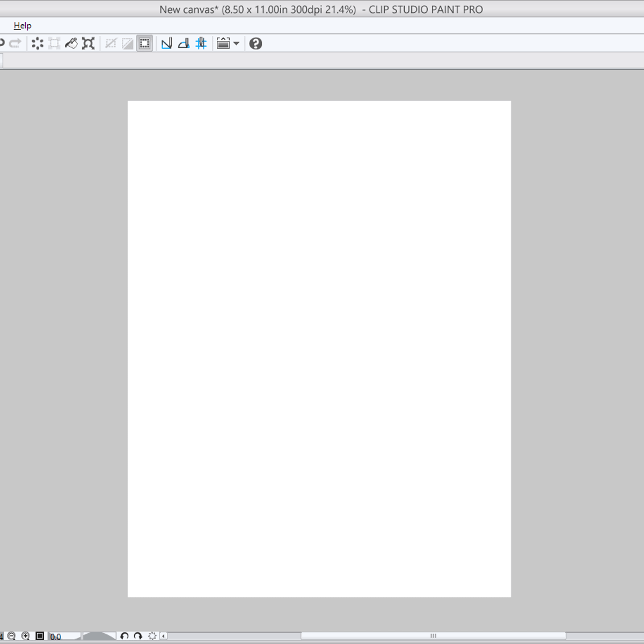The height and width of the screenshot is (644, 644).
Task: Toggle snap to special ruler
Action: point(184,43)
